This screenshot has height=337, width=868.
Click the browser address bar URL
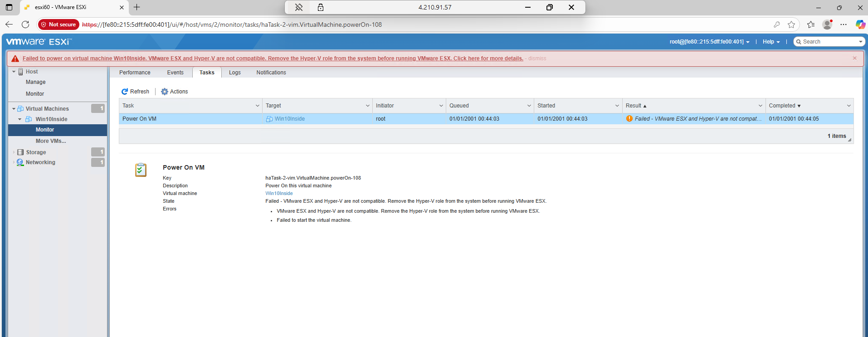[232, 24]
